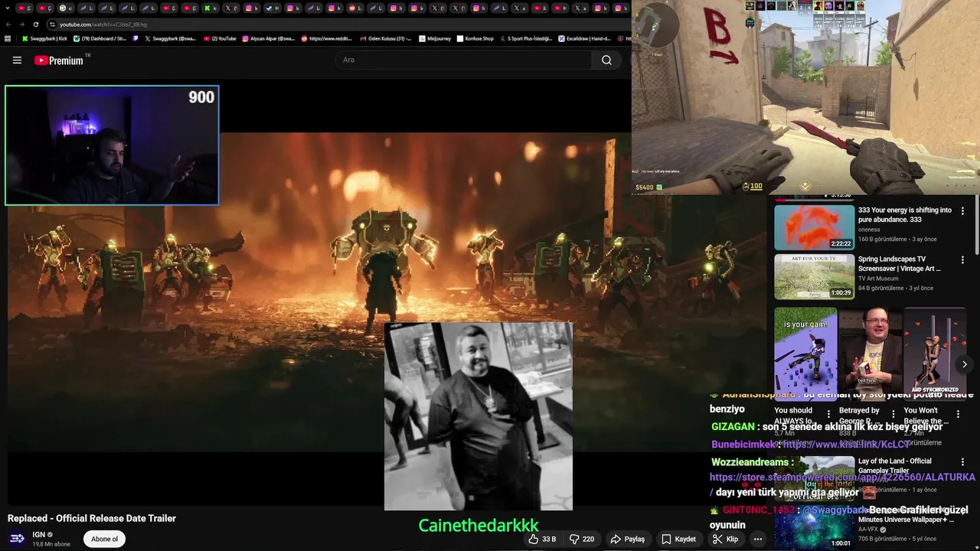Image resolution: width=980 pixels, height=551 pixels.
Task: Open options for You Won't Believe short
Action: click(x=957, y=414)
